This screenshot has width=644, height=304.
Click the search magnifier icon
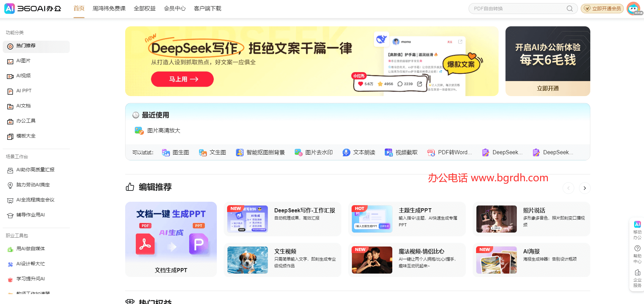point(569,9)
